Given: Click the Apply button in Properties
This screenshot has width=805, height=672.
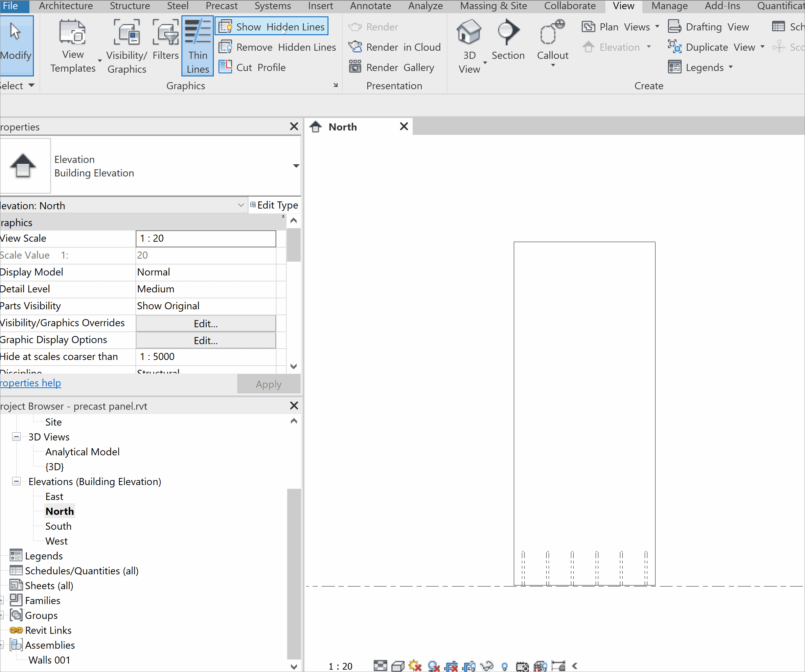Looking at the screenshot, I should [268, 384].
